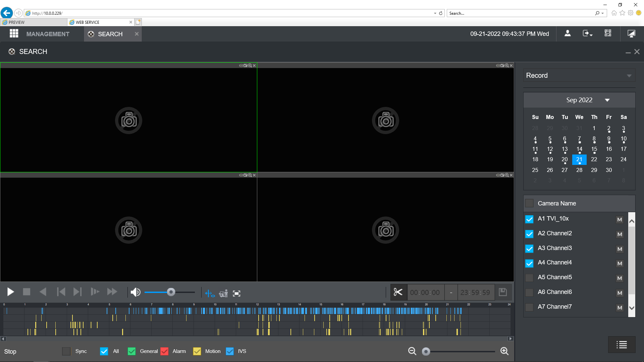Check camera A5 Channel5
The height and width of the screenshot is (362, 644).
(529, 278)
